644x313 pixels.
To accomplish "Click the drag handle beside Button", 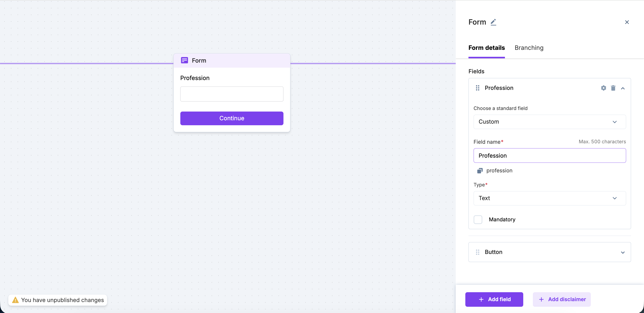I will pos(477,252).
